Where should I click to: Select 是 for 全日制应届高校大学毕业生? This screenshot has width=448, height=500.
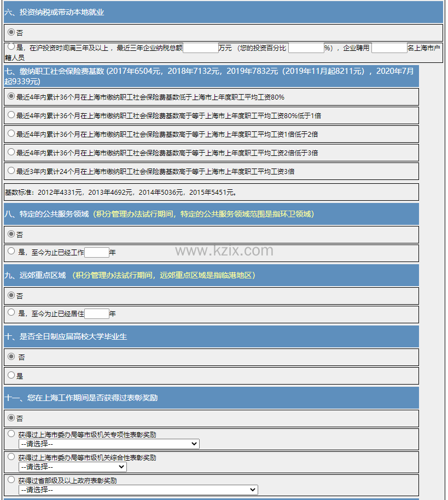pyautogui.click(x=11, y=375)
